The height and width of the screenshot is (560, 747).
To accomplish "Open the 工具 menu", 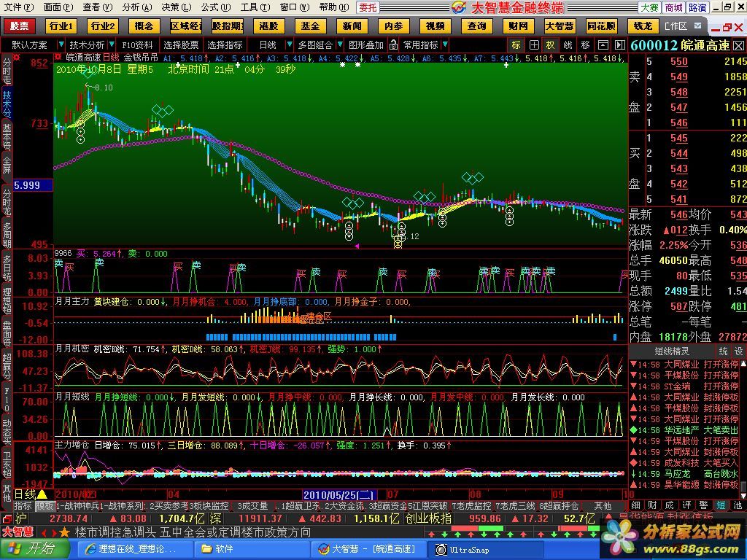I will pyautogui.click(x=255, y=7).
